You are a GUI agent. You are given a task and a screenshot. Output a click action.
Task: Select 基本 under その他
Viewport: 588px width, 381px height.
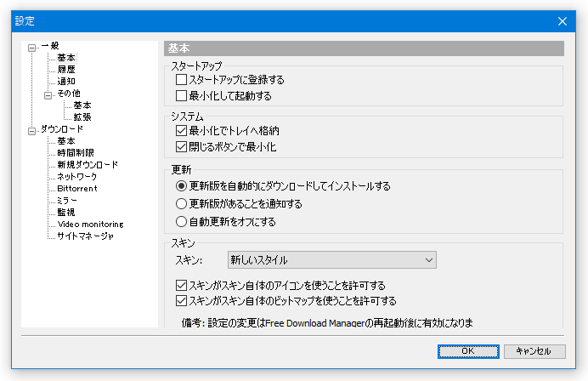[82, 105]
